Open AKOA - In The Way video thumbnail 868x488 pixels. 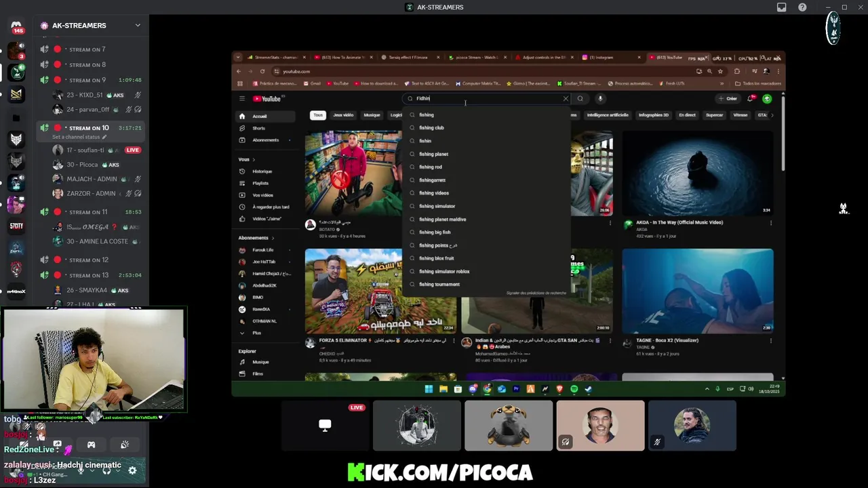[697, 173]
